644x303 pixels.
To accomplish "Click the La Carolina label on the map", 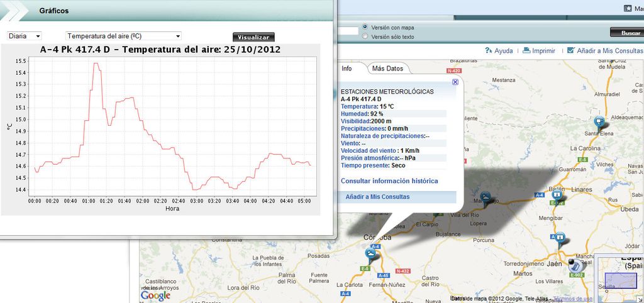I will [x=586, y=148].
